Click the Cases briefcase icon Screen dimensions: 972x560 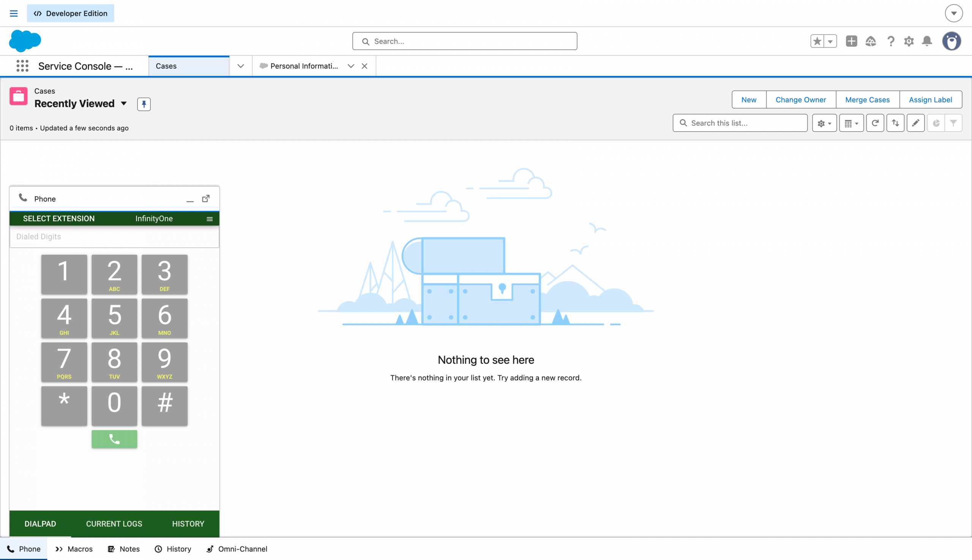pyautogui.click(x=19, y=96)
